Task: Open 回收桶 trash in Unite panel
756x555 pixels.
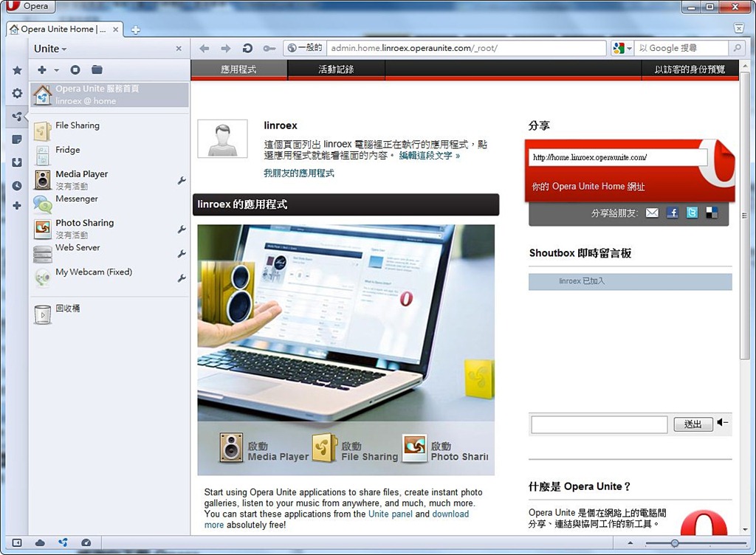Action: coord(109,313)
